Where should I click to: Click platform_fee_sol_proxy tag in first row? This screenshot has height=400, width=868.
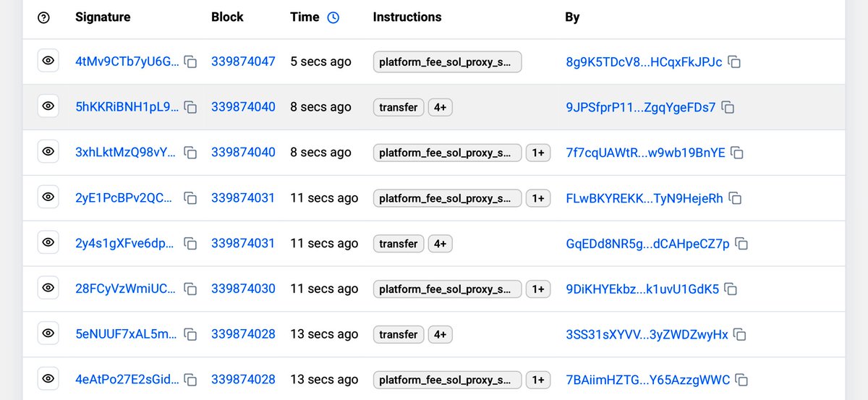[x=447, y=62]
